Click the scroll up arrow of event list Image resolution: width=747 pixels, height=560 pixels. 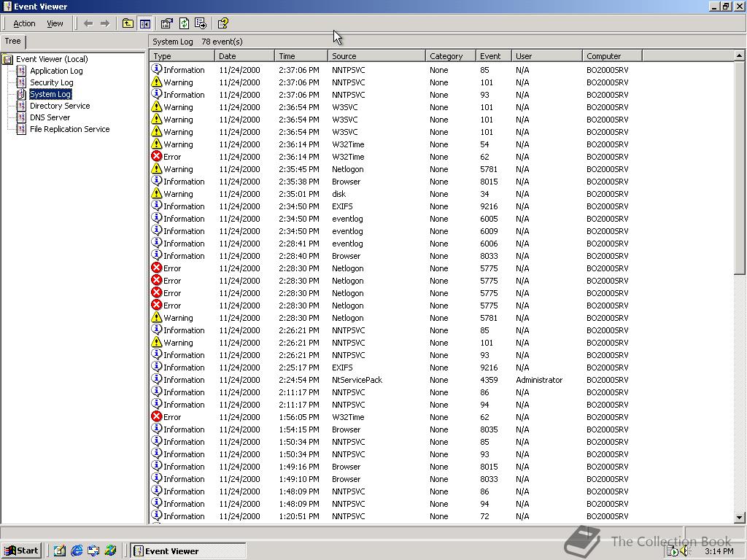point(740,55)
